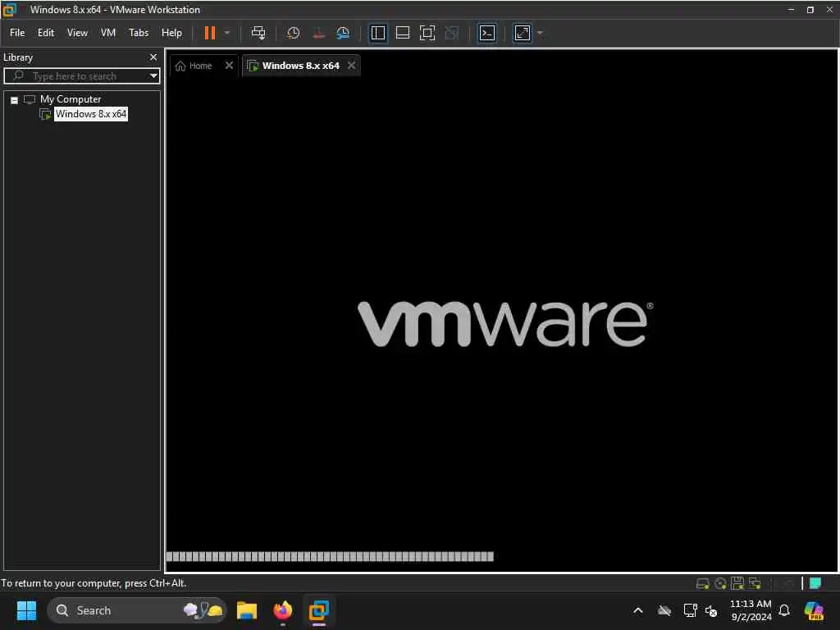Click the VM boot progress bar

pos(330,557)
